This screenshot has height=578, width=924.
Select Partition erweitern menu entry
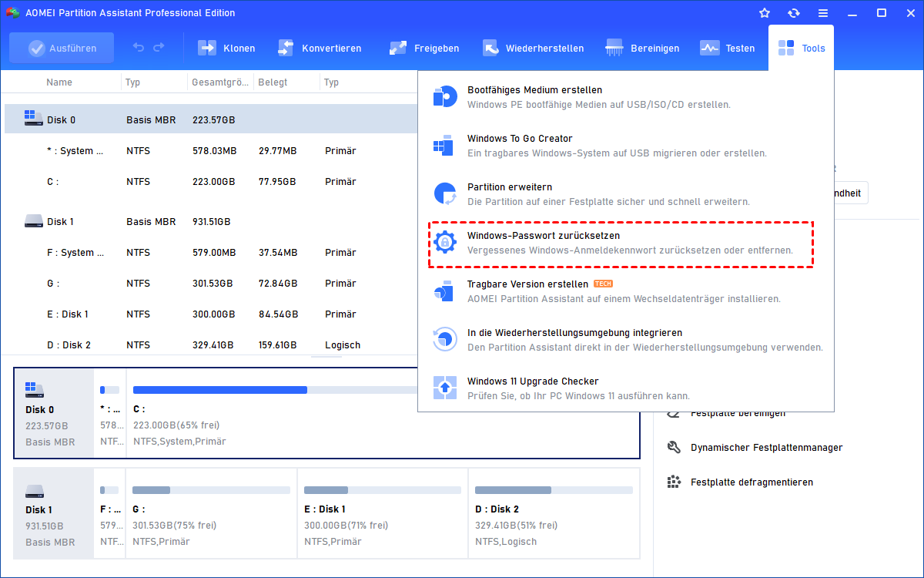click(625, 194)
